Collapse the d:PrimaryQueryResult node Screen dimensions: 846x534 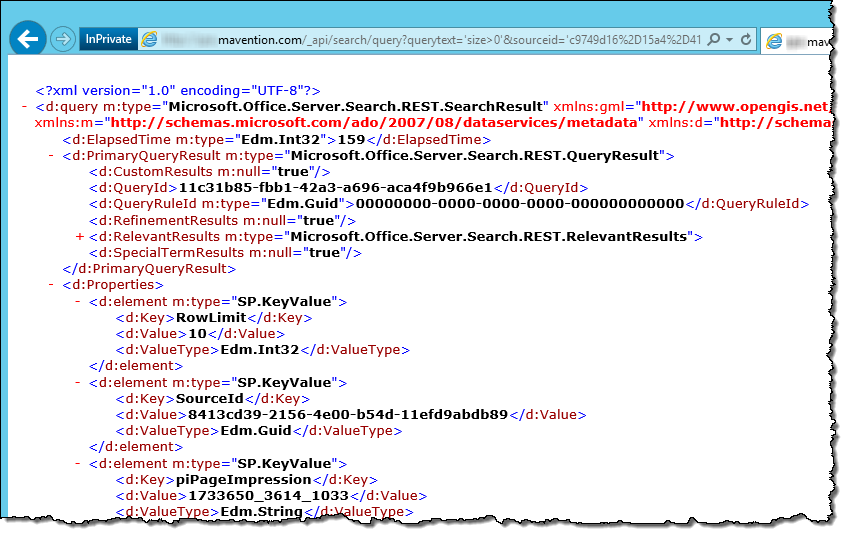pyautogui.click(x=51, y=156)
